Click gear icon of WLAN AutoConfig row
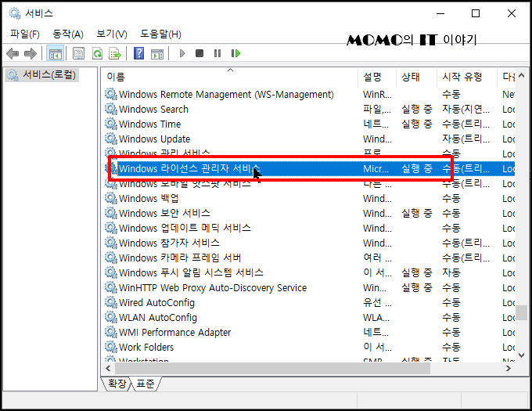Image resolution: width=532 pixels, height=411 pixels. pyautogui.click(x=110, y=317)
